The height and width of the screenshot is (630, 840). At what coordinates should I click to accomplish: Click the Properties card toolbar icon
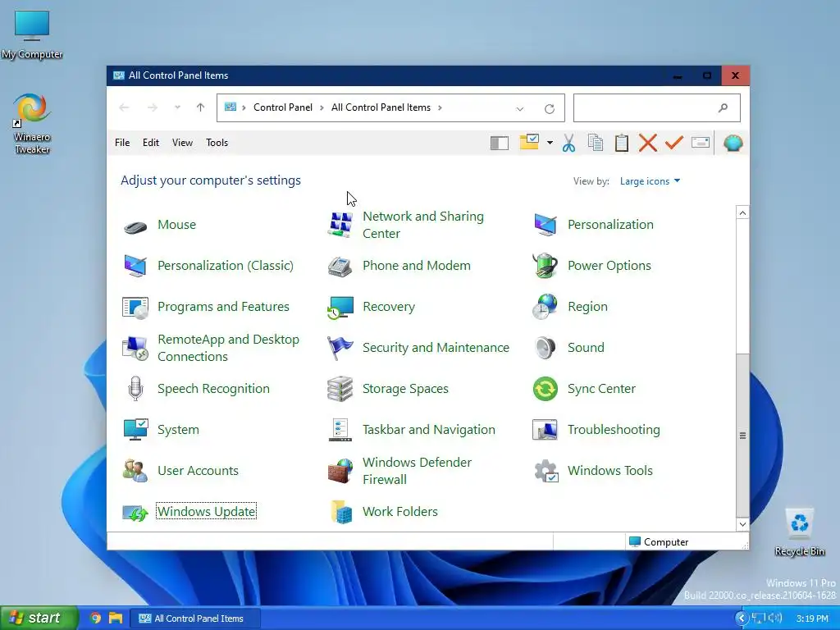pyautogui.click(x=701, y=143)
